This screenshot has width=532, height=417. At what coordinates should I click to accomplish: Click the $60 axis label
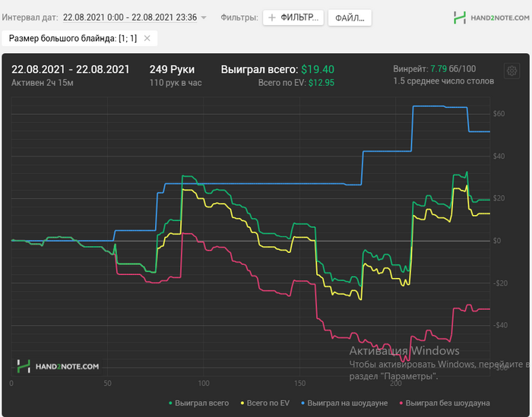pos(499,114)
